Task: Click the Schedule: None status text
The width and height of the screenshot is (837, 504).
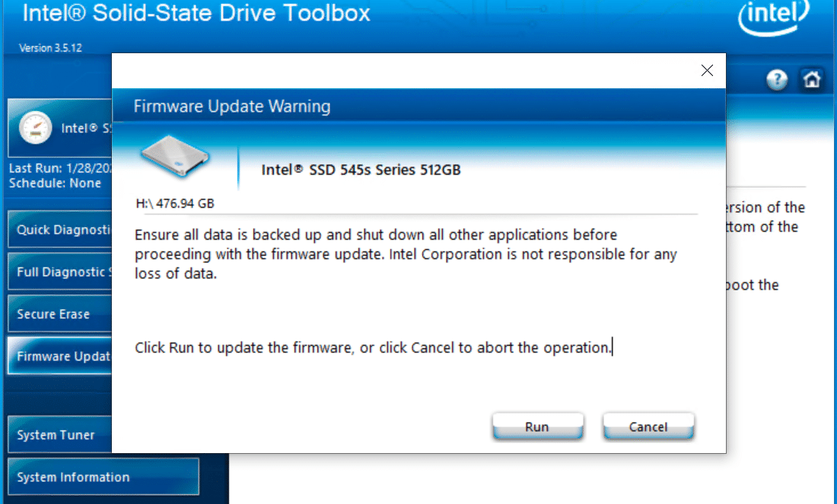Action: click(55, 183)
